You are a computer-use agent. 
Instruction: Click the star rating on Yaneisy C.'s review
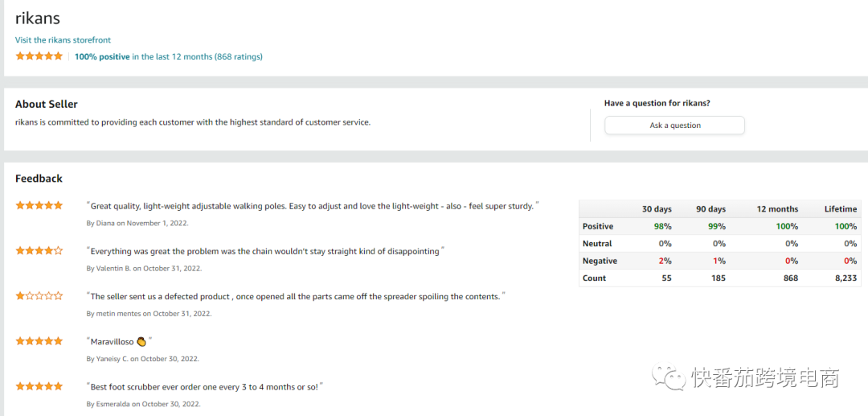coord(39,341)
